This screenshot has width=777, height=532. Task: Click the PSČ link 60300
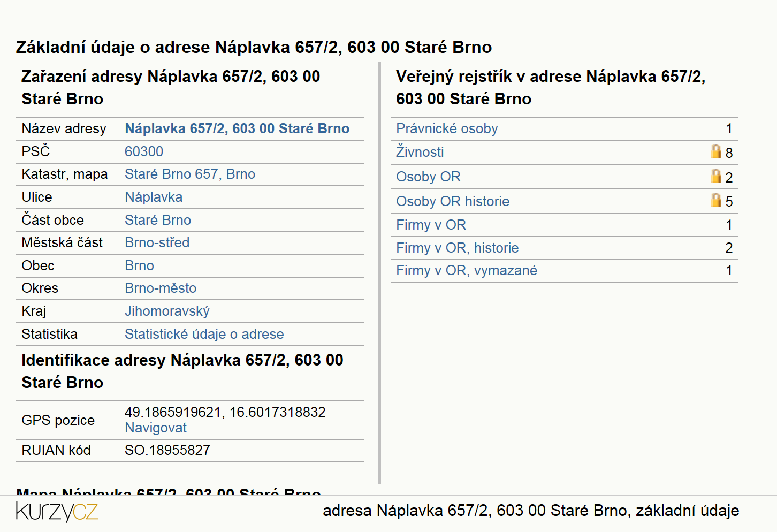(x=144, y=151)
